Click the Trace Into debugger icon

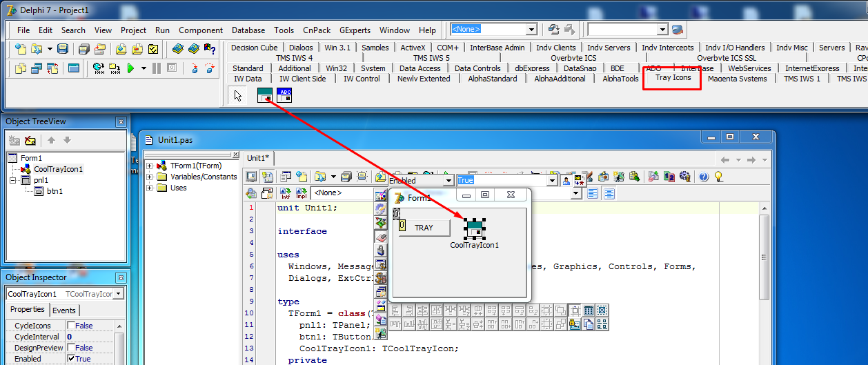pyautogui.click(x=194, y=68)
